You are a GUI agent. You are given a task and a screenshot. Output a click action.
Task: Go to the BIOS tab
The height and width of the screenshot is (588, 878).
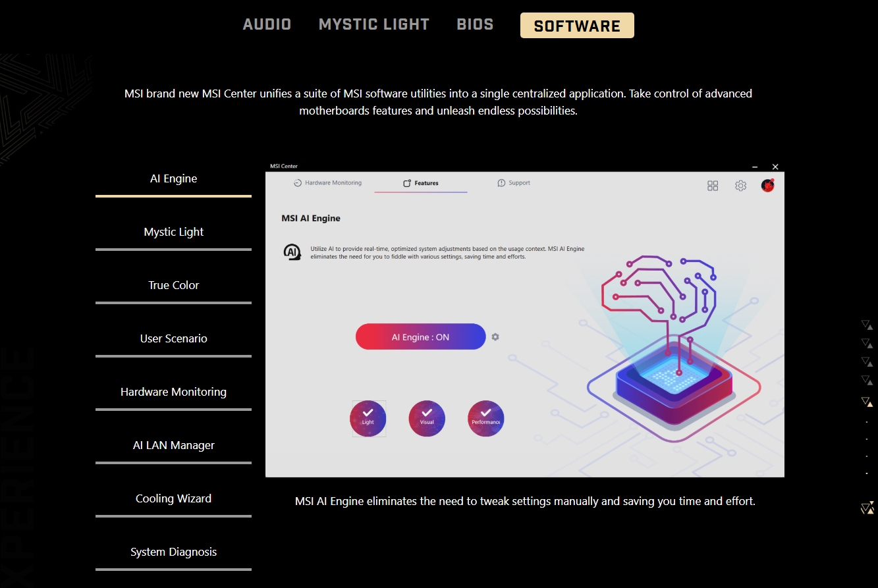point(475,25)
